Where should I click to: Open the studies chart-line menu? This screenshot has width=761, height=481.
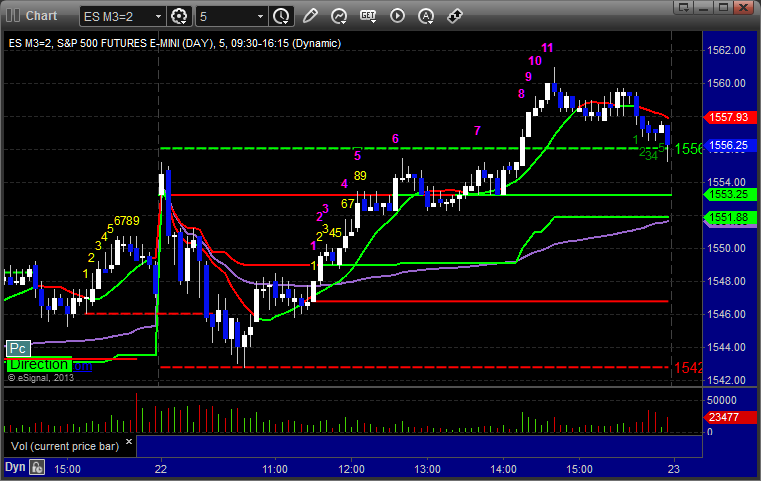[339, 16]
